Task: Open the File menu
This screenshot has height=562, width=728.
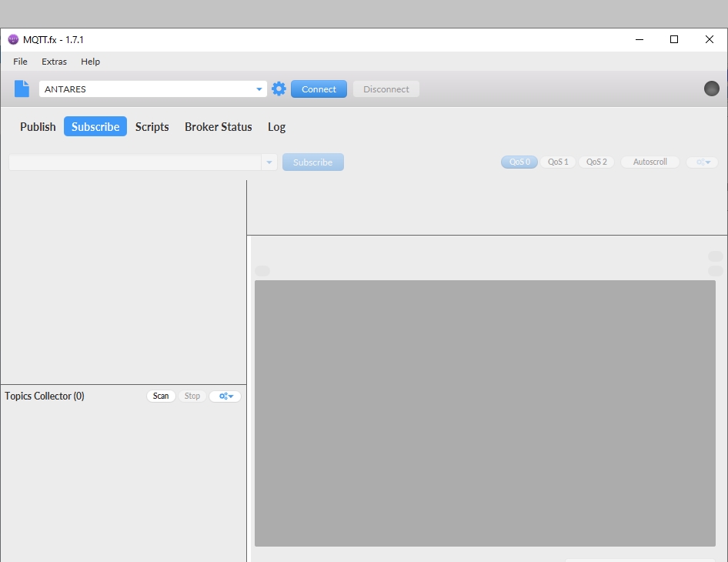Action: click(20, 62)
